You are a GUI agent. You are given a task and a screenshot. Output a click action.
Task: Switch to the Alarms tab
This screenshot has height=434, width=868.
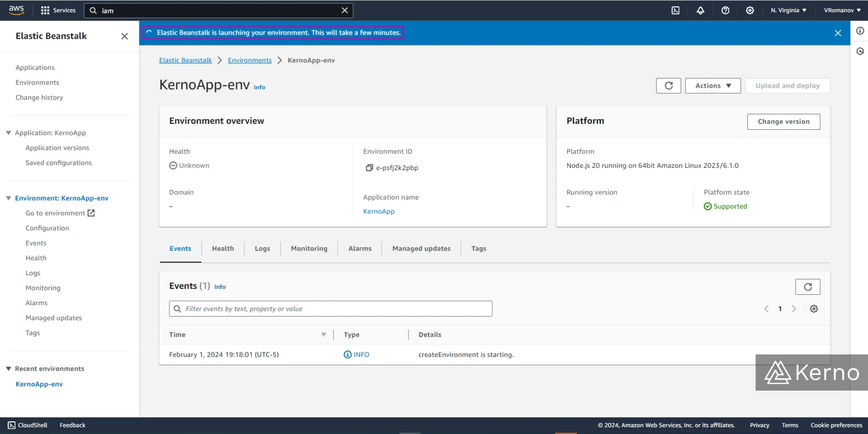pyautogui.click(x=360, y=249)
